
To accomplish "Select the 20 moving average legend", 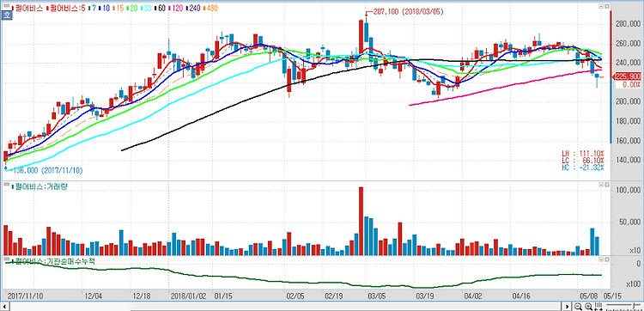I will click(131, 8).
